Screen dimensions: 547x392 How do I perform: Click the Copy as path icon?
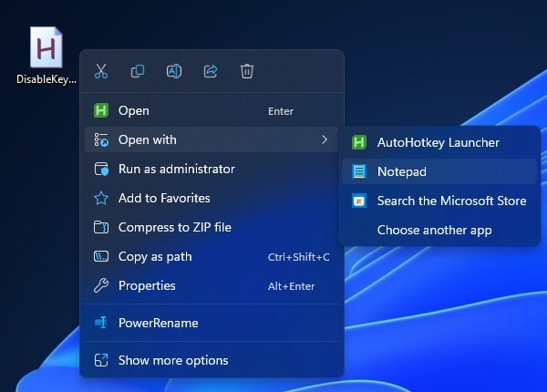tap(101, 257)
